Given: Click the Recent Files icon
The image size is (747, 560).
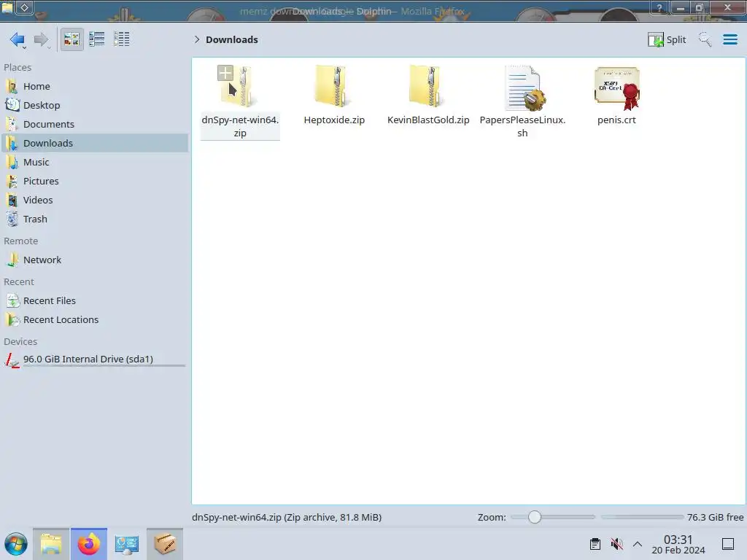Looking at the screenshot, I should (x=12, y=301).
